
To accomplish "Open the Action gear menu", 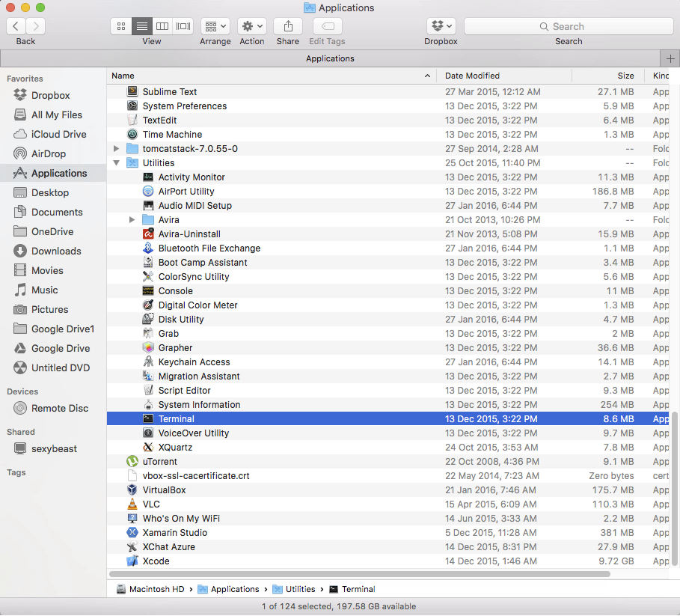I will point(252,26).
